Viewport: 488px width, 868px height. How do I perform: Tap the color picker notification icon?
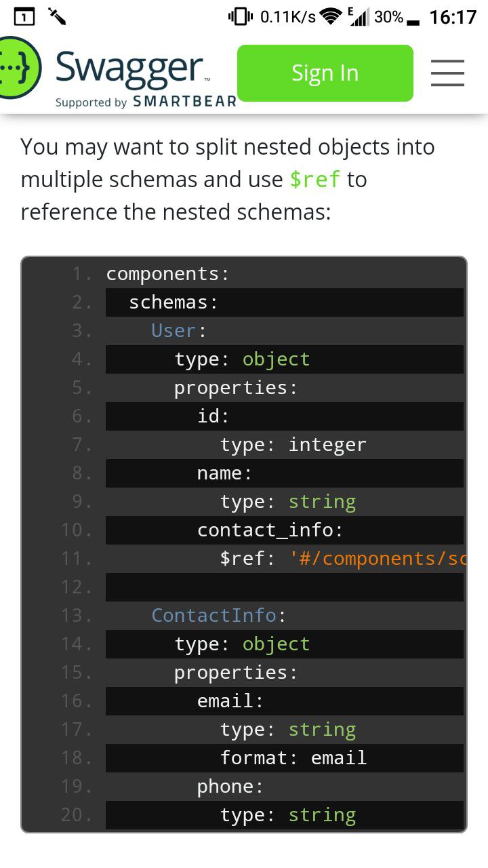pos(57,16)
